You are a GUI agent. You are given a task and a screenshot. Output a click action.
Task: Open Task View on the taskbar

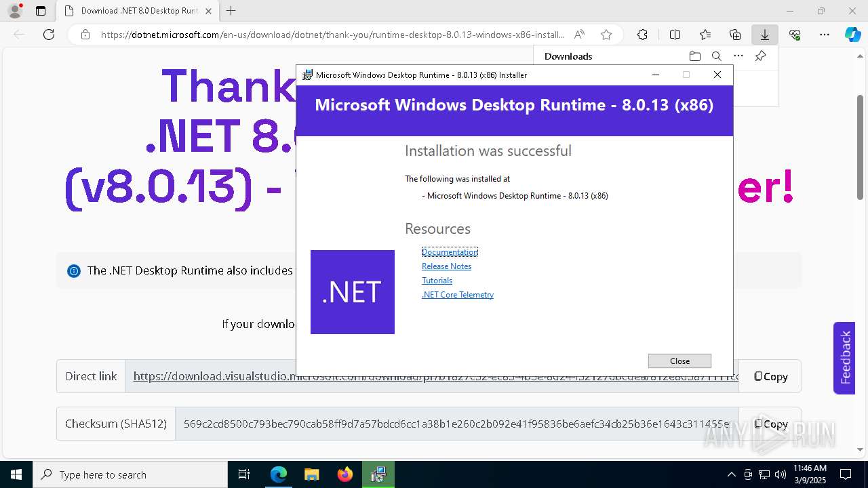[244, 474]
